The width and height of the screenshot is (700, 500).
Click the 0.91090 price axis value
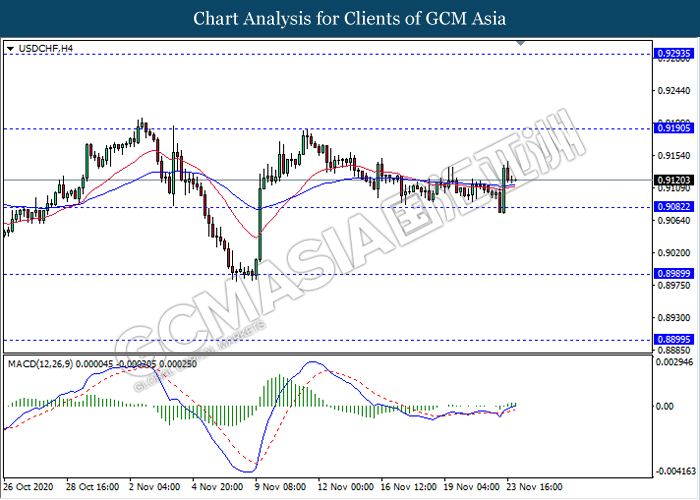coord(674,188)
